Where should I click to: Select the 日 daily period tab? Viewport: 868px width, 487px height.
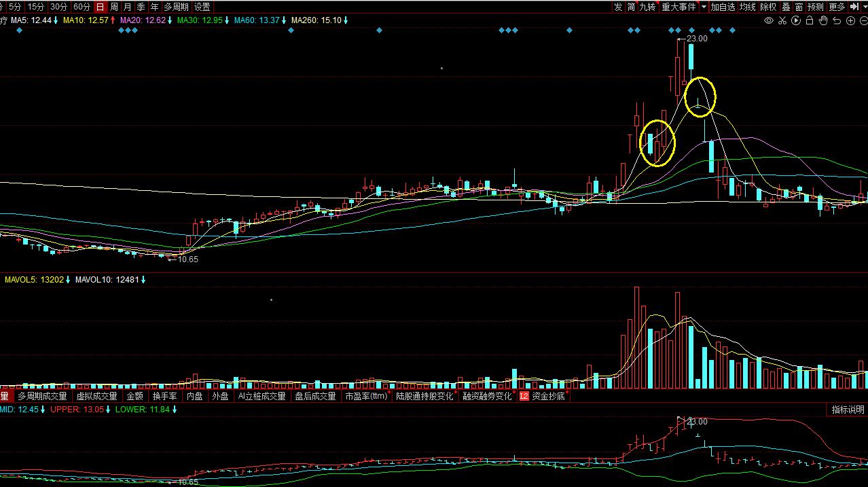click(x=101, y=7)
